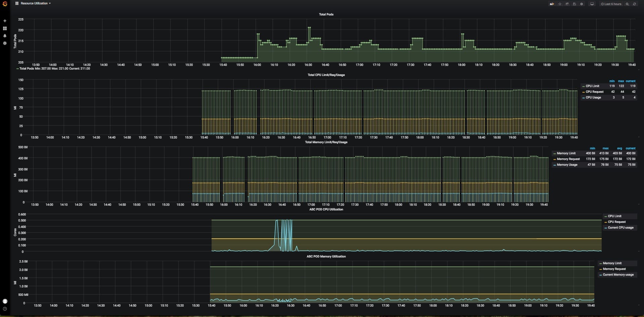Open Total Memory Limit/Req/Usage panel menu
Screen dimensions: 644x317
326,142
